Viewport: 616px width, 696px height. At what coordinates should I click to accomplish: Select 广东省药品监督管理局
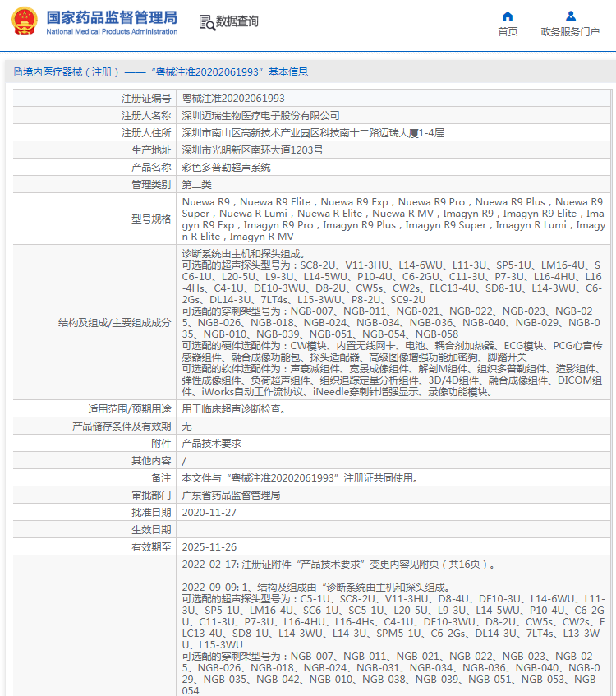pos(232,495)
